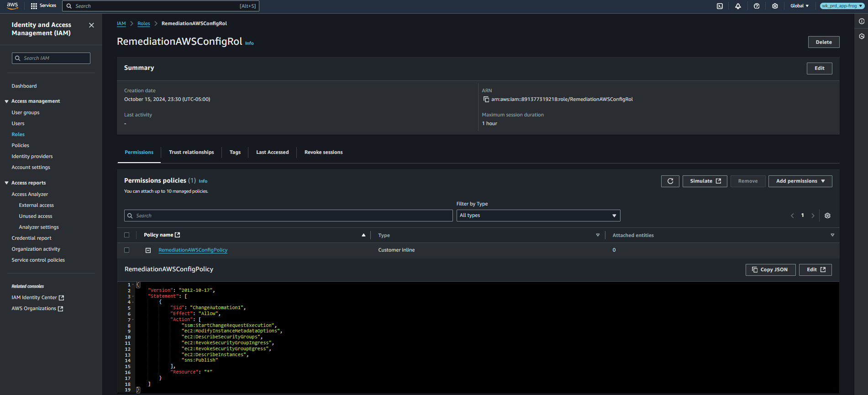The height and width of the screenshot is (395, 868).
Task: Open Policies in sidebar
Action: click(21, 146)
